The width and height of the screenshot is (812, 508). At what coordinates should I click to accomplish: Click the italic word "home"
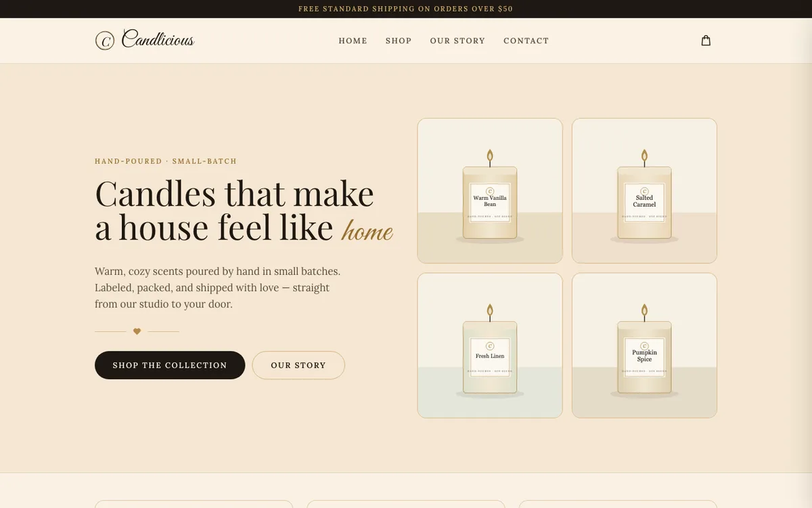click(x=367, y=231)
